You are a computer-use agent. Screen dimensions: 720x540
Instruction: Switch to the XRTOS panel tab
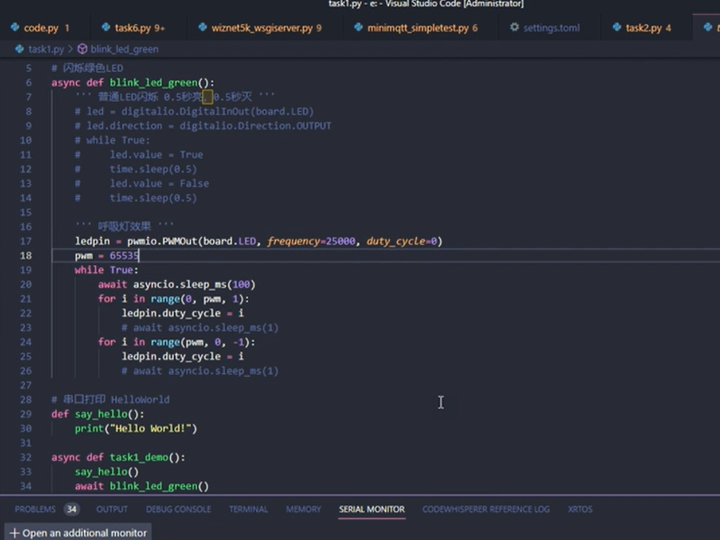click(x=580, y=509)
